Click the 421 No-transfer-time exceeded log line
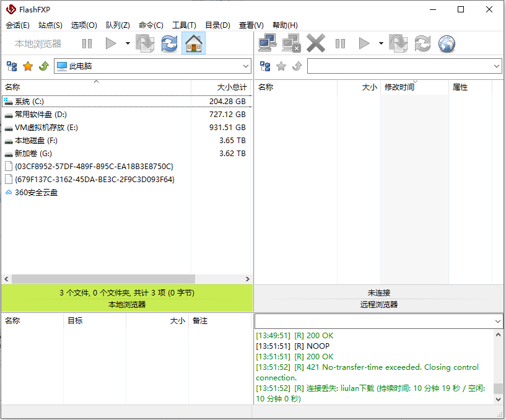Viewport: 506px width, 420px height. coord(367,372)
